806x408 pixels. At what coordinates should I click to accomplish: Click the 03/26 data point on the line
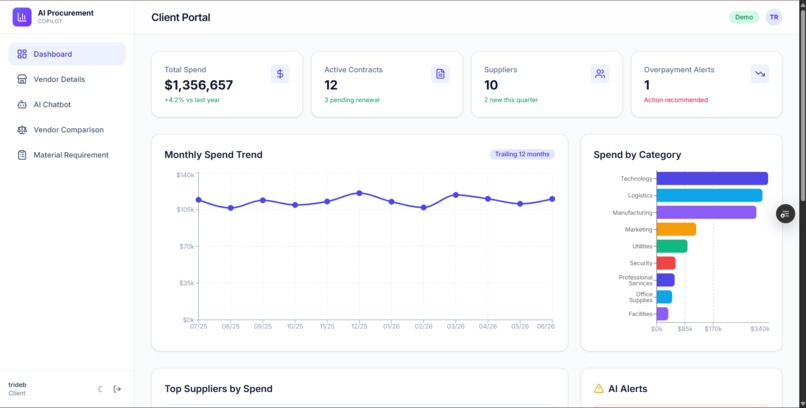tap(456, 195)
